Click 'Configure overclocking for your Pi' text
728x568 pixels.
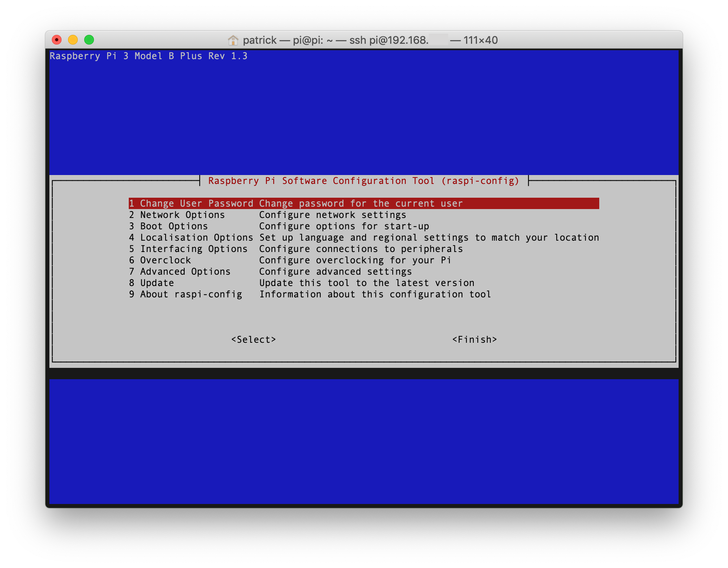(x=355, y=260)
